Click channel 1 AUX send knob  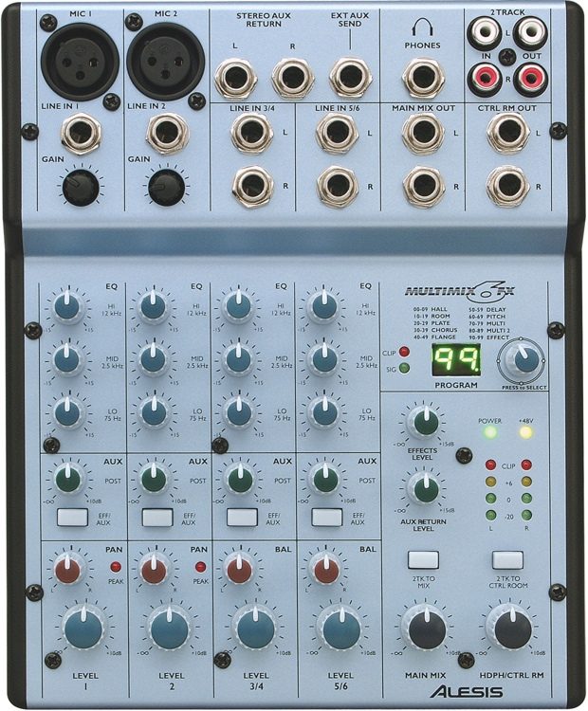68,480
